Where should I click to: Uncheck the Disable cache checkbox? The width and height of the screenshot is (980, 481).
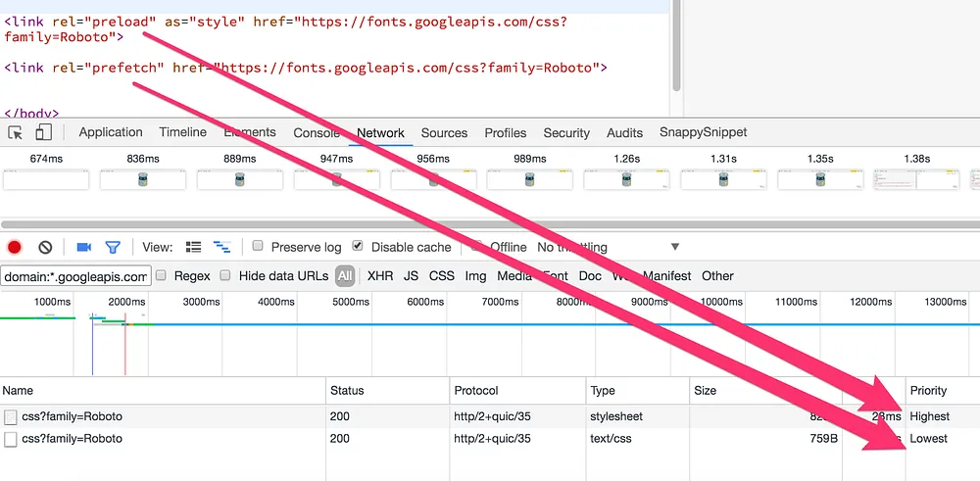[x=358, y=246]
